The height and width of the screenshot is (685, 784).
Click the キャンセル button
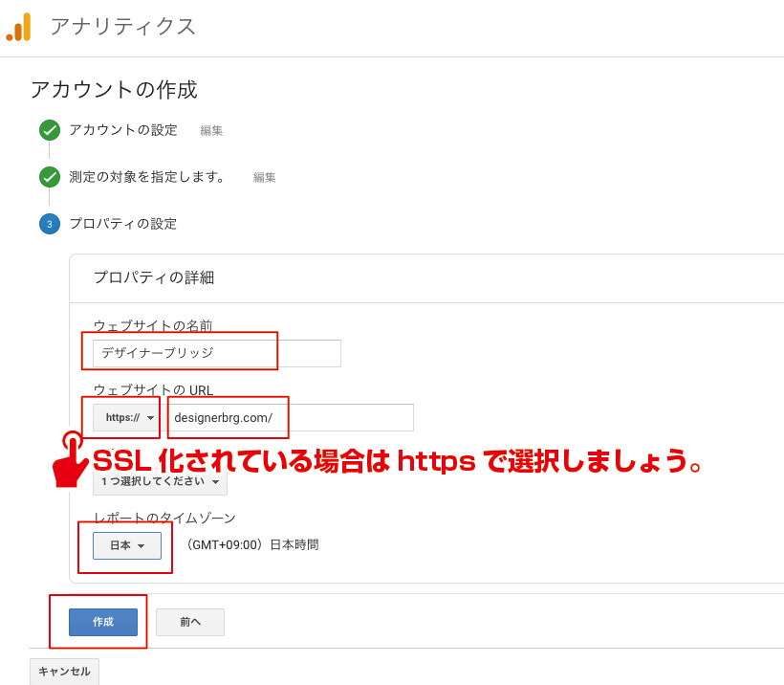click(x=64, y=672)
